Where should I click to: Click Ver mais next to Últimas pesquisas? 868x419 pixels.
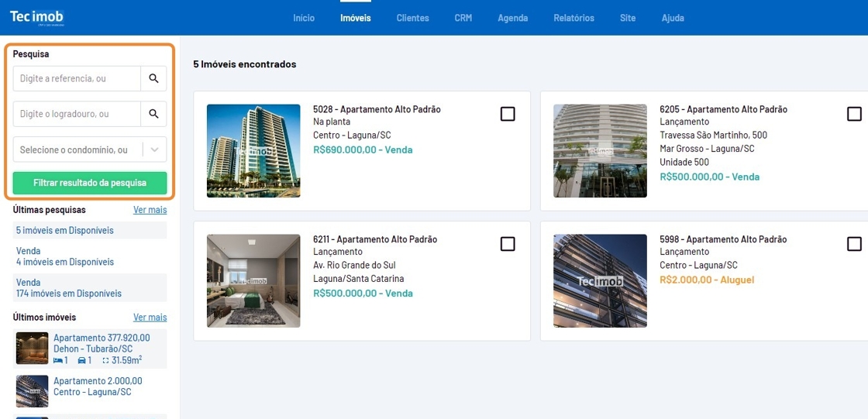pos(150,210)
